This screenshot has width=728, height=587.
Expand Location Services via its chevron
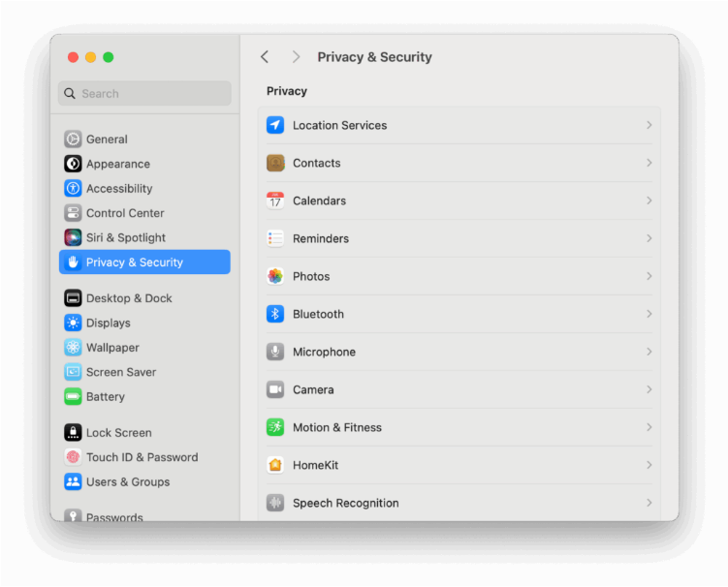tap(649, 125)
